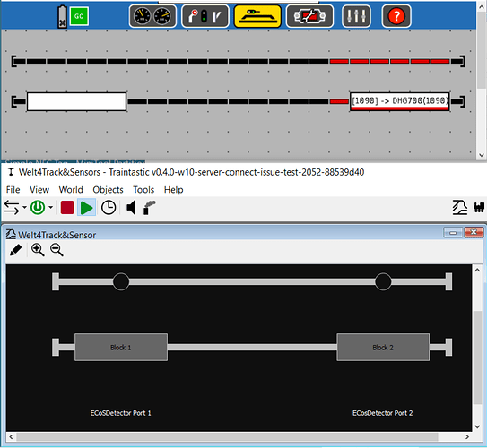This screenshot has width=487, height=448.
Task: Expand the connection arrows dropdown
Action: (24, 207)
